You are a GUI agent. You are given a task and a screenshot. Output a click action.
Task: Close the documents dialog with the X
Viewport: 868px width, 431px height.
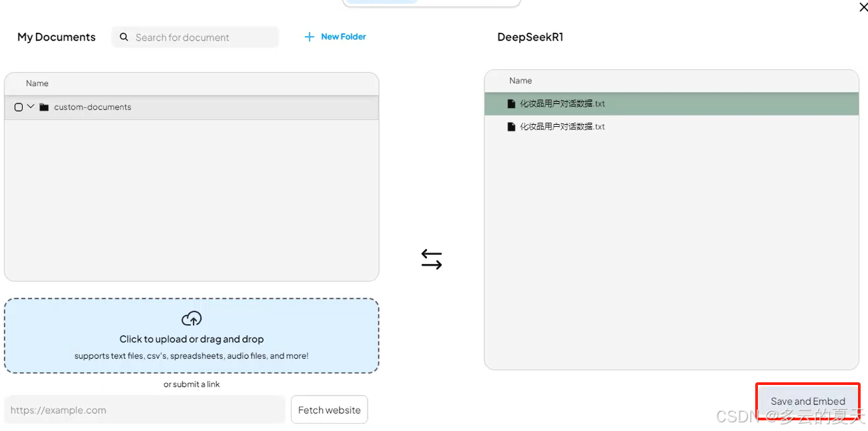point(863,7)
